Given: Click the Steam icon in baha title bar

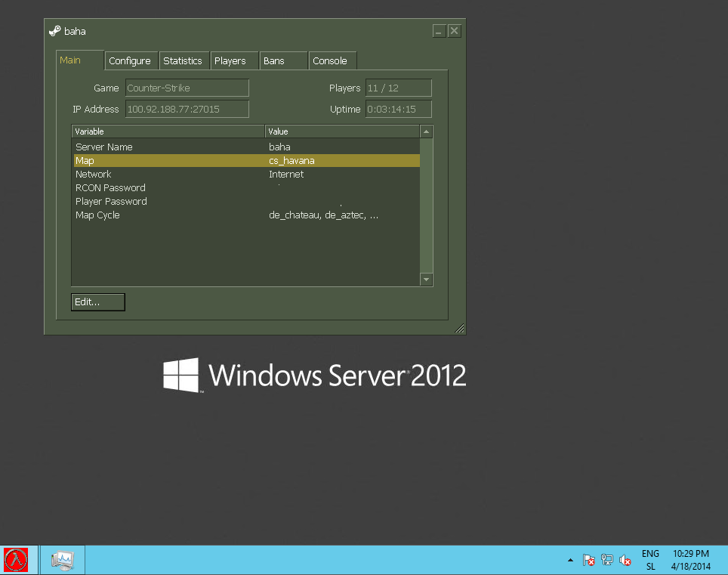Looking at the screenshot, I should tap(55, 31).
